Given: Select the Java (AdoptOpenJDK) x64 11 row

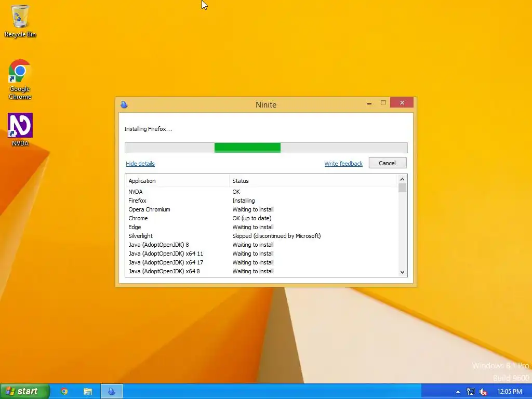Looking at the screenshot, I should [261, 254].
